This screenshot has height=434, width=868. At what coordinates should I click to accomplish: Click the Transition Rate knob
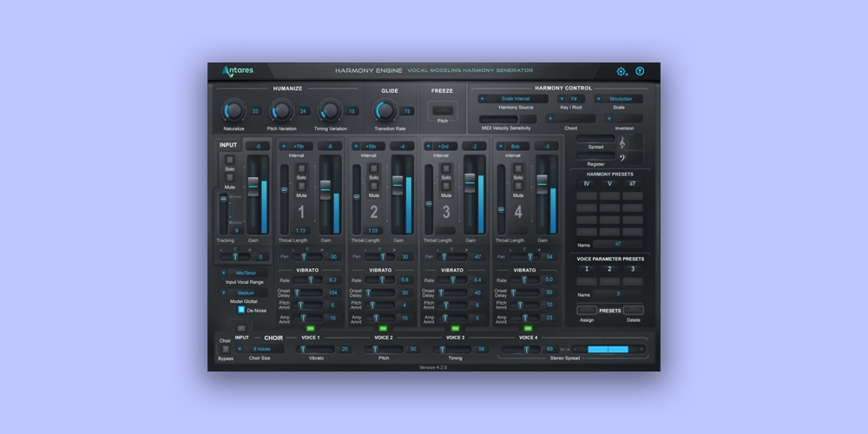point(385,110)
